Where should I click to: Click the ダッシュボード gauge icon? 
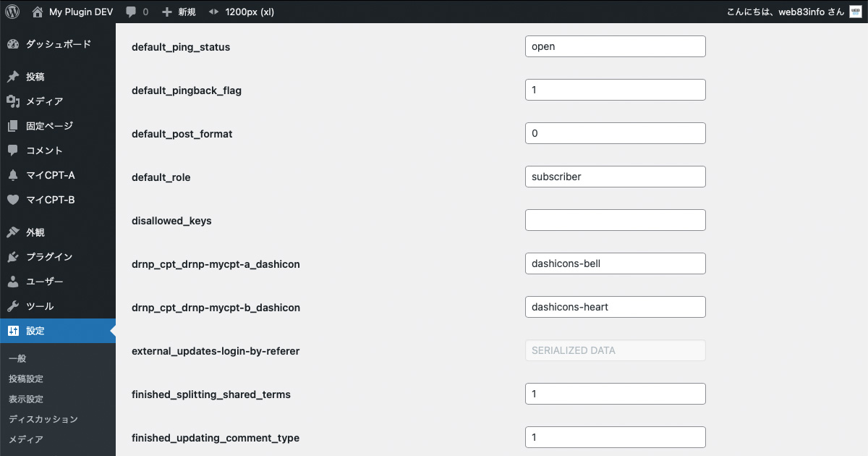[x=13, y=44]
